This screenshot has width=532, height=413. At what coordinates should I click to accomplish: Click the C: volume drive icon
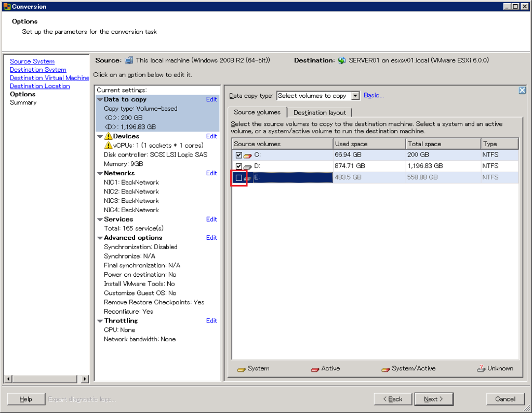pos(248,155)
